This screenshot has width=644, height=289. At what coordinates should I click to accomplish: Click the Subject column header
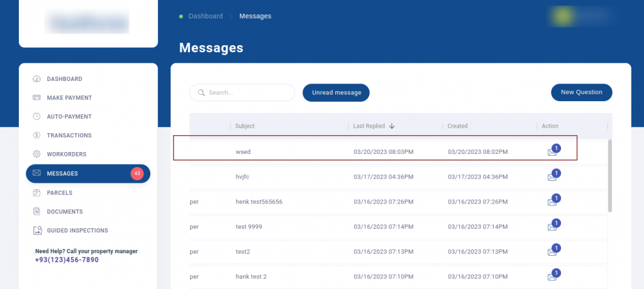[245, 126]
